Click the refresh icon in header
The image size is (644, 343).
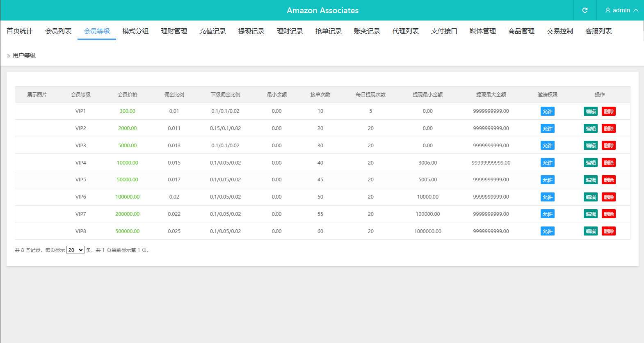[585, 10]
